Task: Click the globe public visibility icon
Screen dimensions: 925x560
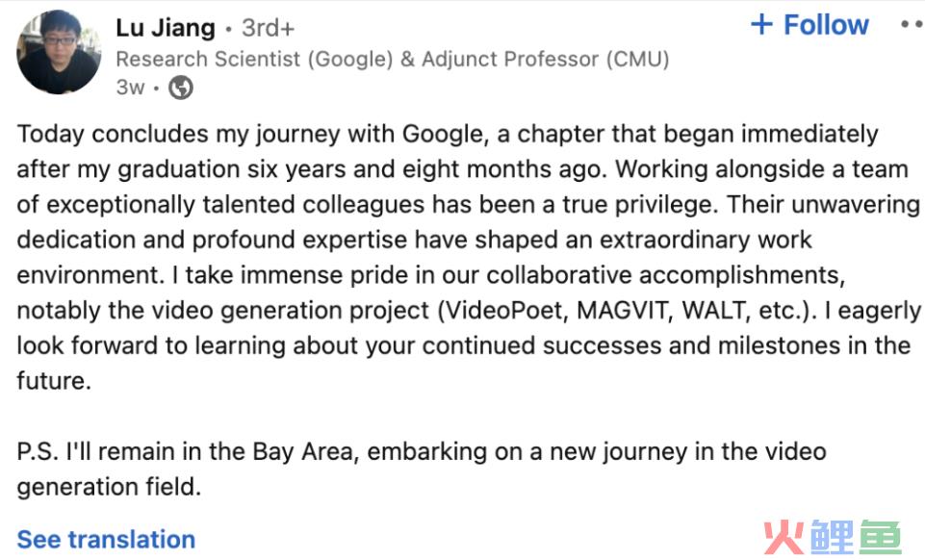Action: click(x=181, y=88)
